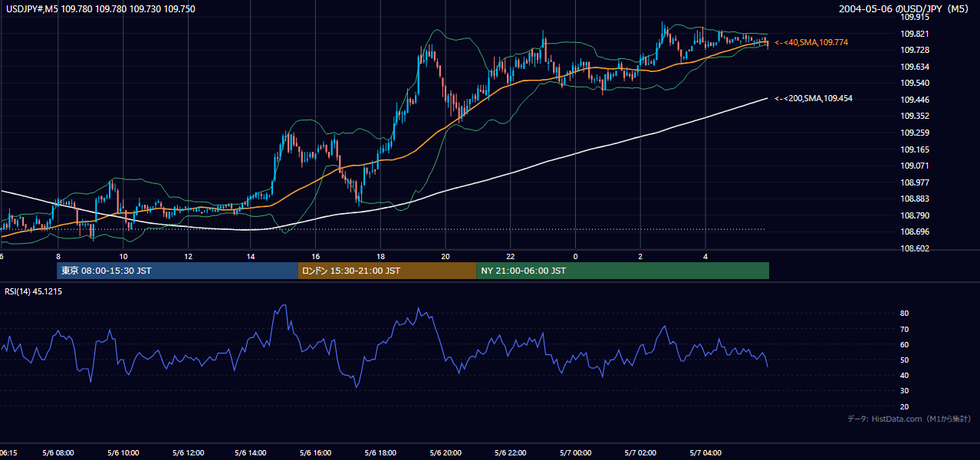Viewport: 980px width, 460px height.
Task: Click the 109.165 price axis label
Action: click(915, 149)
